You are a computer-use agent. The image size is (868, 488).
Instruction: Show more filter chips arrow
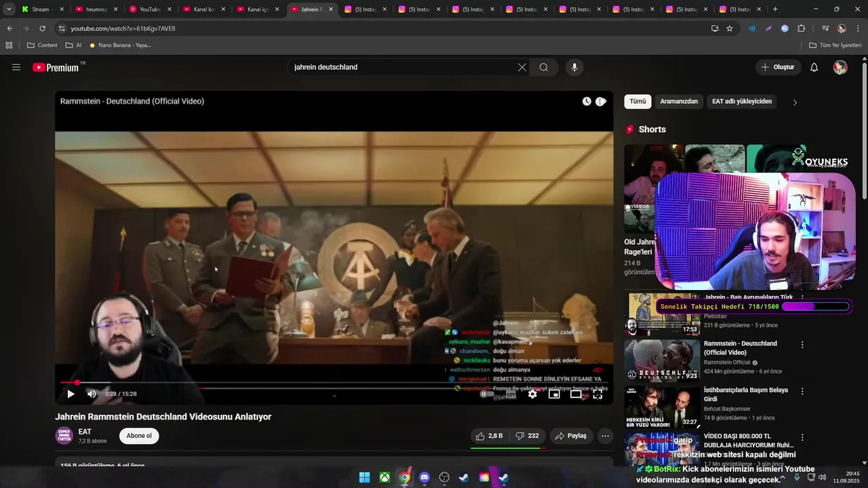(795, 102)
